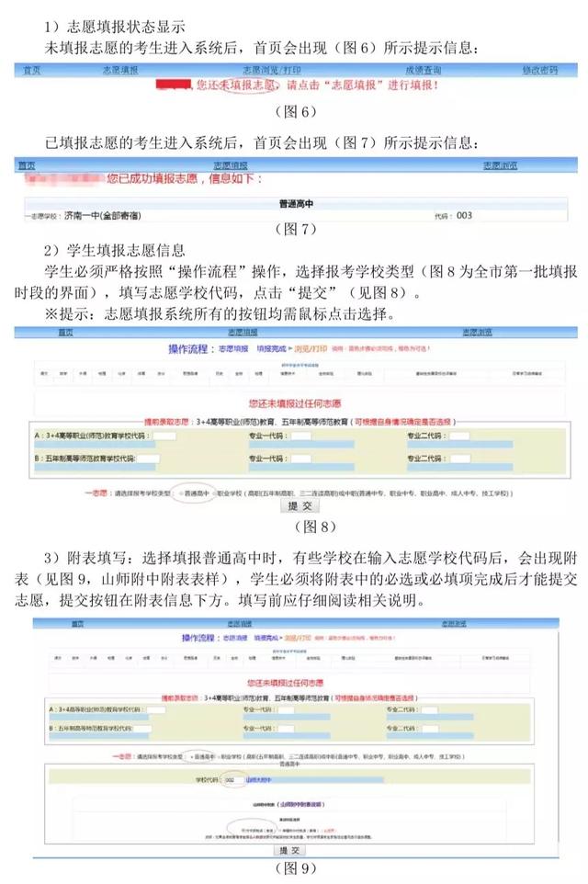
Task: Focus 学校代码 field containing 002 in Figure 9
Action: coord(233,780)
